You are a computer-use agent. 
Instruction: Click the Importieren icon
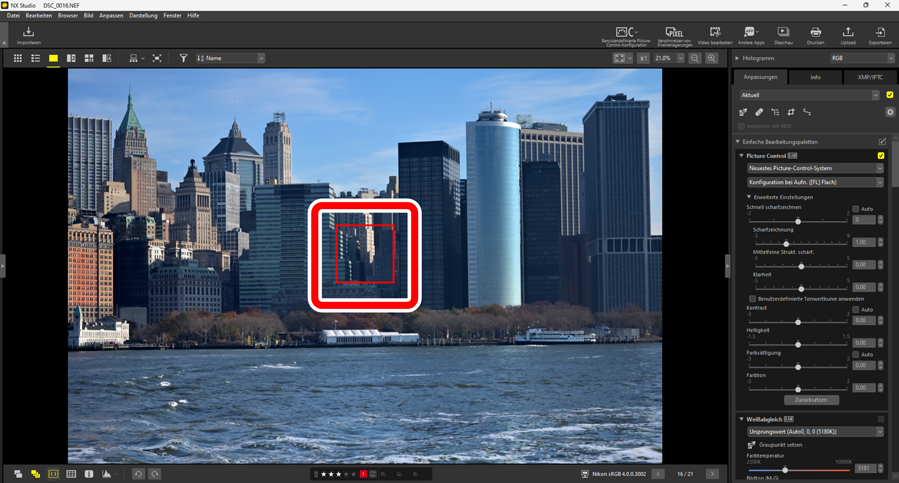pos(28,34)
